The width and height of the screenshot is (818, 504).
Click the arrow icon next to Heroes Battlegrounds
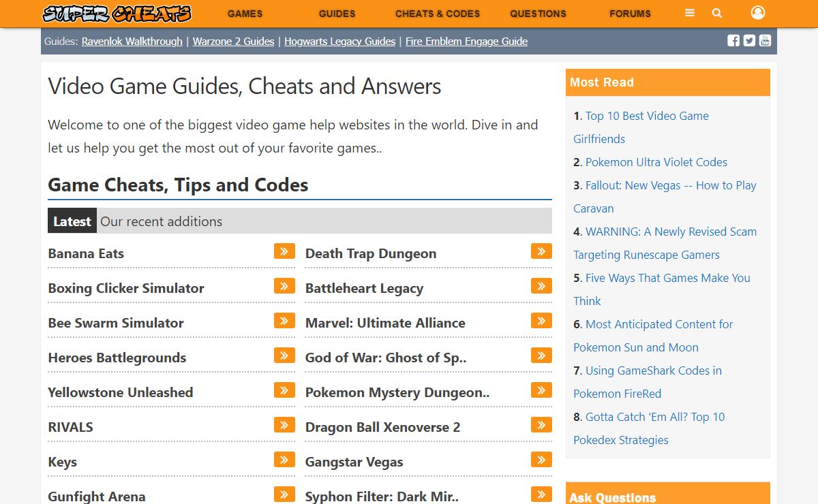(284, 356)
